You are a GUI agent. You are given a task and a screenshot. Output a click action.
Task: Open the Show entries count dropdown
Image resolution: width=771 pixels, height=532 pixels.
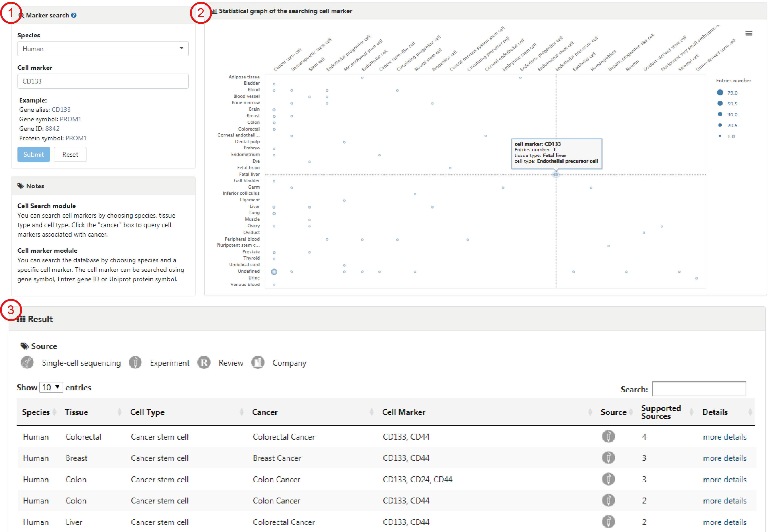[x=51, y=387]
